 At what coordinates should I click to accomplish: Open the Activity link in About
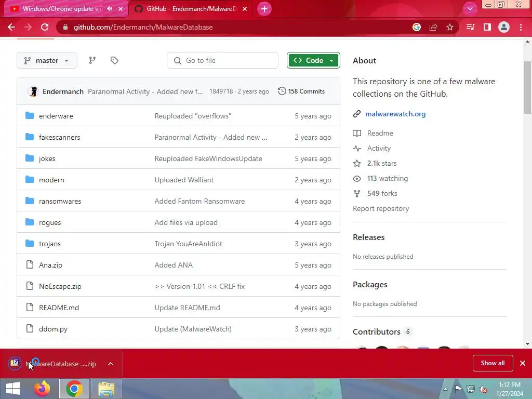tap(379, 148)
